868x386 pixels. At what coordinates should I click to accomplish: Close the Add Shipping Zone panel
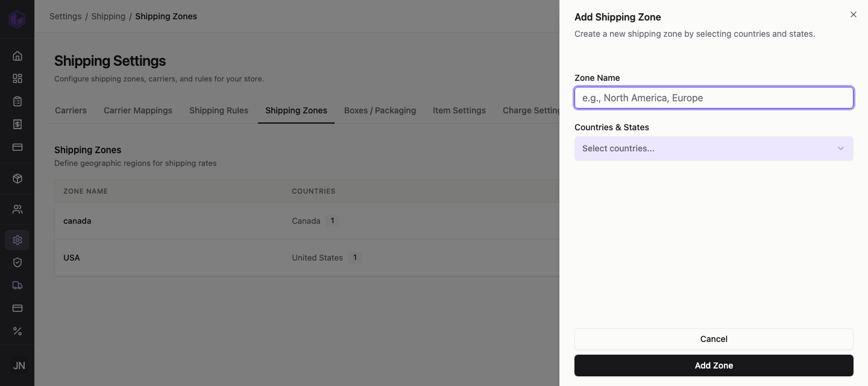point(853,14)
